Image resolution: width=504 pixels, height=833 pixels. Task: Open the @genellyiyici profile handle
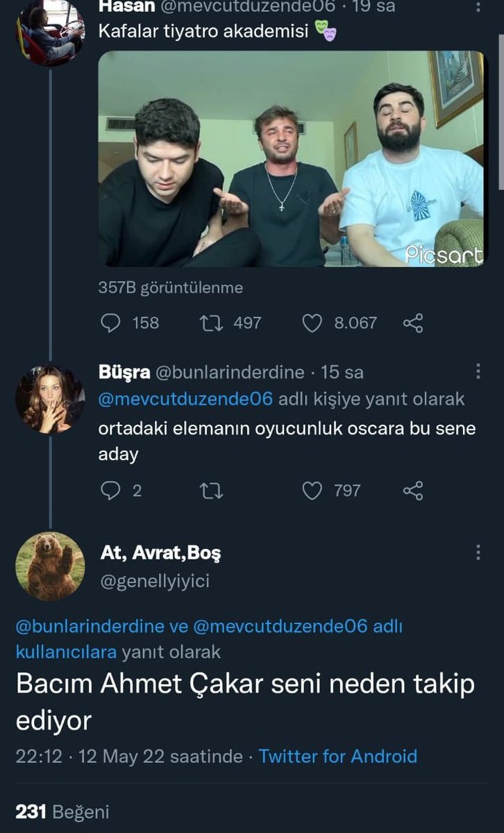[x=155, y=581]
